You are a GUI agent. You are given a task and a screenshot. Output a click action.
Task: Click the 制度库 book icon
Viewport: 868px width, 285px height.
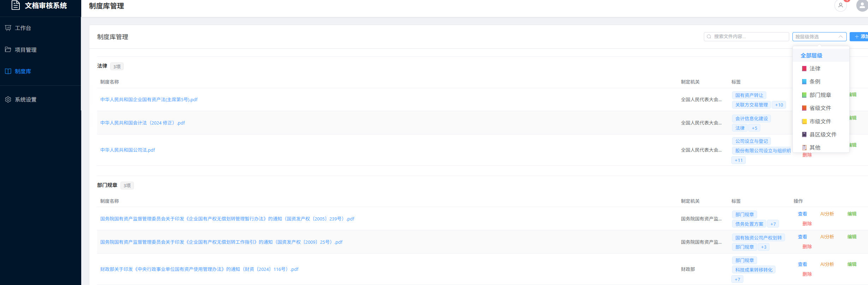coord(8,71)
